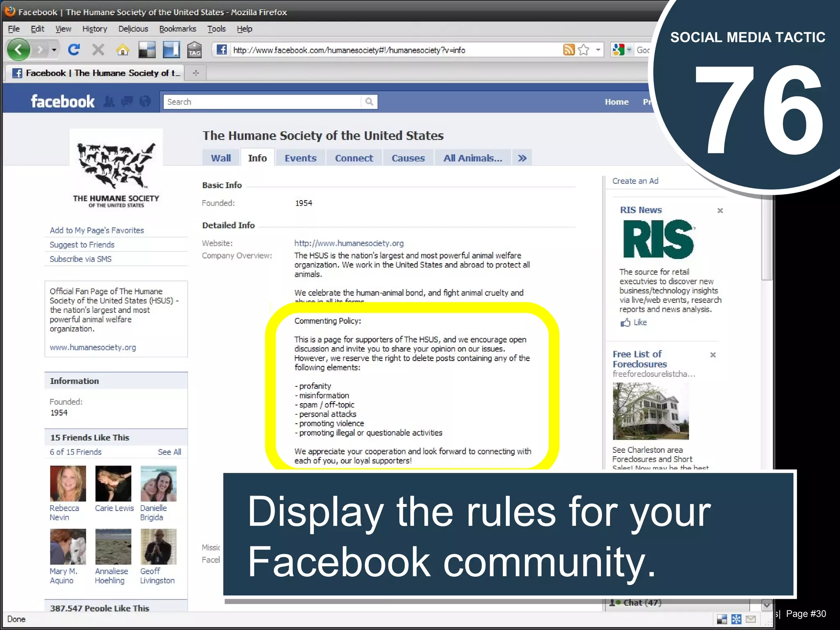Screen dimensions: 840x630
Task: Click the foreclosure house ad image
Action: coord(651,411)
